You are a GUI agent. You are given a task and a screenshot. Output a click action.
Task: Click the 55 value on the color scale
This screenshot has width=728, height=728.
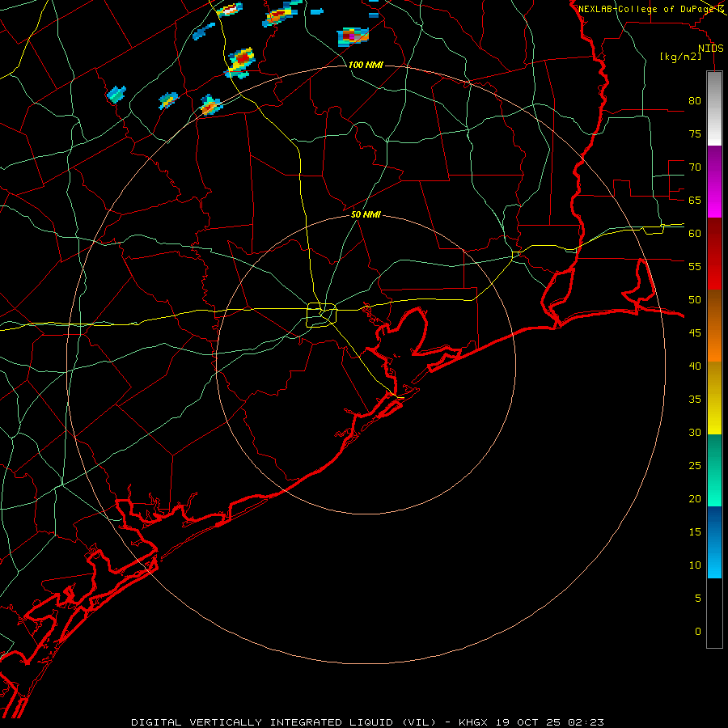tap(695, 266)
